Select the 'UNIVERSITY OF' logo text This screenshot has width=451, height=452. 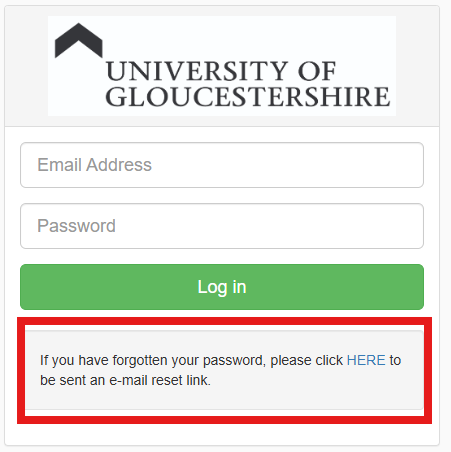(221, 71)
